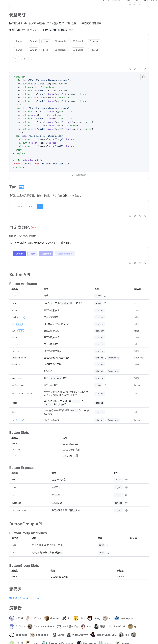Collapse code with 隐藏源代码

pyautogui.click(x=79, y=175)
